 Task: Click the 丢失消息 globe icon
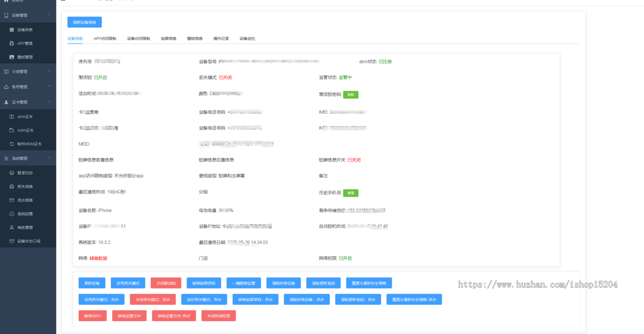coord(12,186)
